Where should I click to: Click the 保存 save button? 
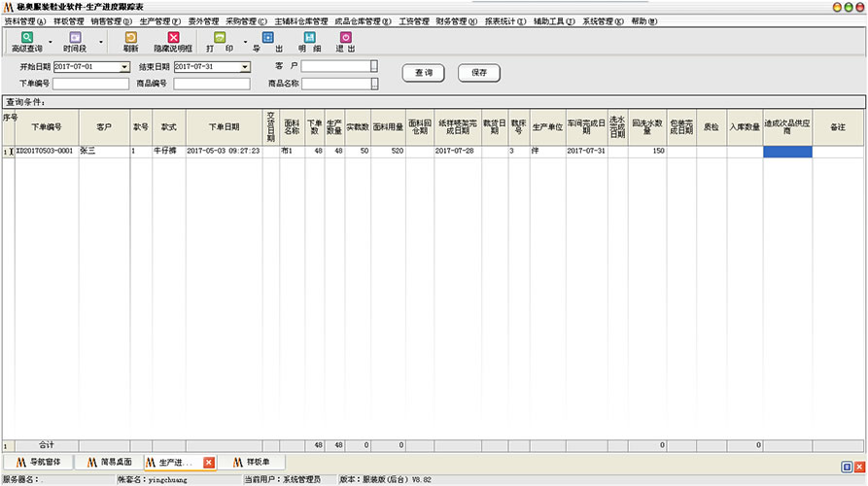pyautogui.click(x=478, y=72)
